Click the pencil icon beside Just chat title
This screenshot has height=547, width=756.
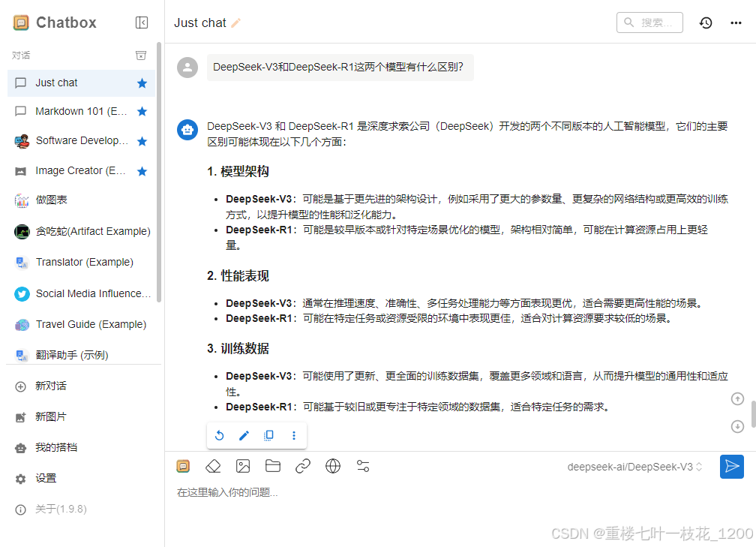click(235, 23)
